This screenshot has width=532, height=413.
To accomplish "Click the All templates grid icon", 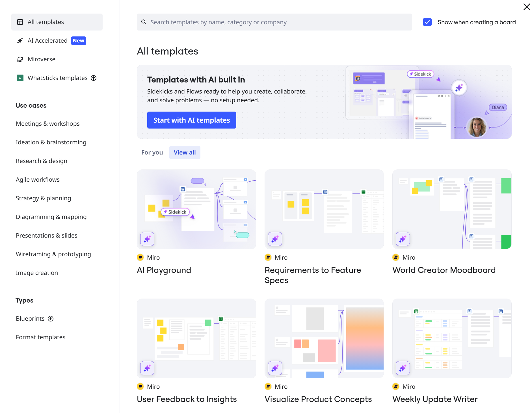I will (20, 22).
